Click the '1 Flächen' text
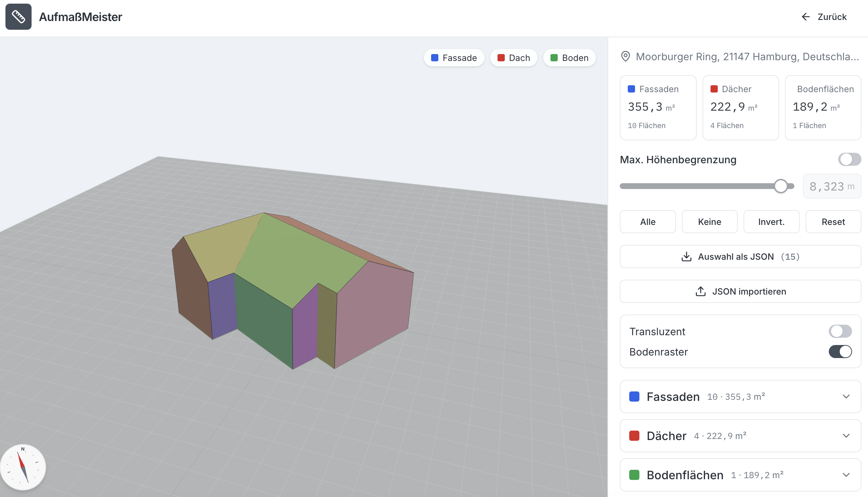The image size is (868, 497). click(809, 126)
